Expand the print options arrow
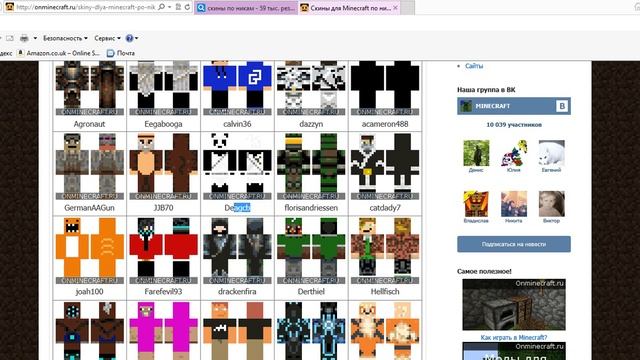 pyautogui.click(x=35, y=38)
